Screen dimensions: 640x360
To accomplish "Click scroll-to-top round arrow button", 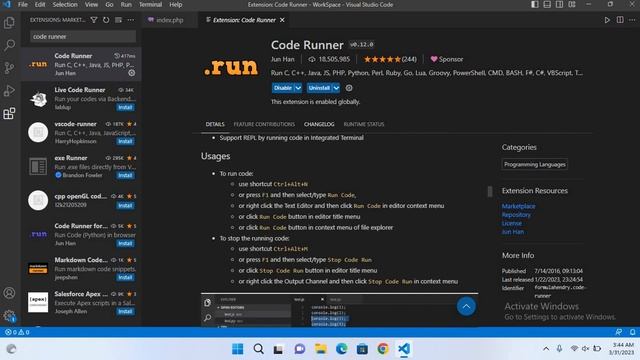I will click(466, 307).
